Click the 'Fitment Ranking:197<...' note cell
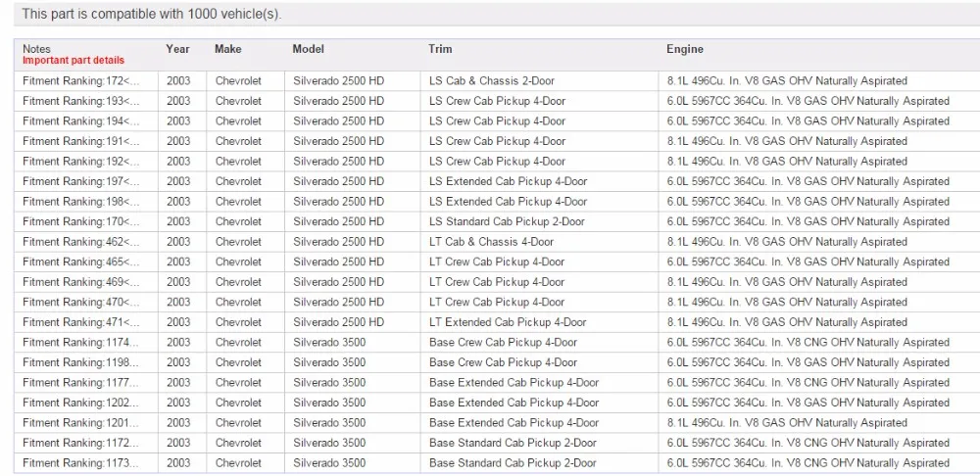Screen dimensions: 980x476 click(86, 182)
